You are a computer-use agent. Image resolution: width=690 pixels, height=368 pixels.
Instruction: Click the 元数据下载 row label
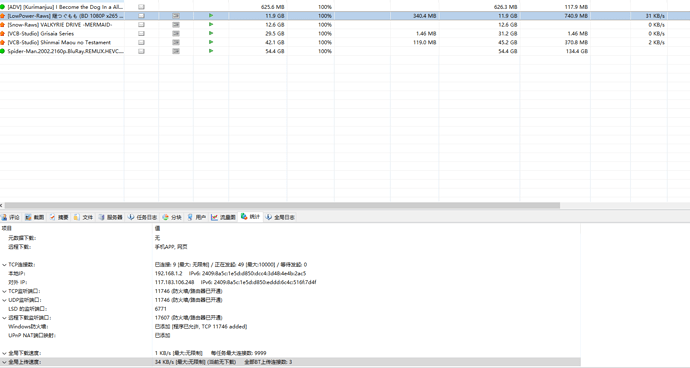tap(22, 238)
